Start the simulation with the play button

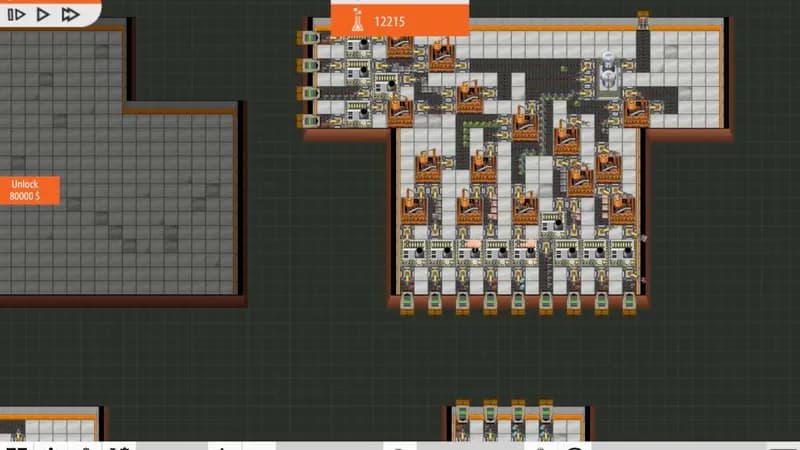click(x=43, y=14)
